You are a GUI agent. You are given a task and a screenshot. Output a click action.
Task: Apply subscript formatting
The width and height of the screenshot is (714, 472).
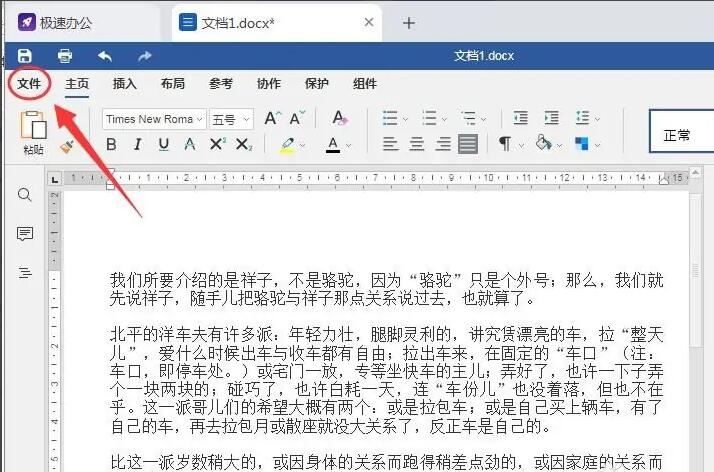coord(244,144)
